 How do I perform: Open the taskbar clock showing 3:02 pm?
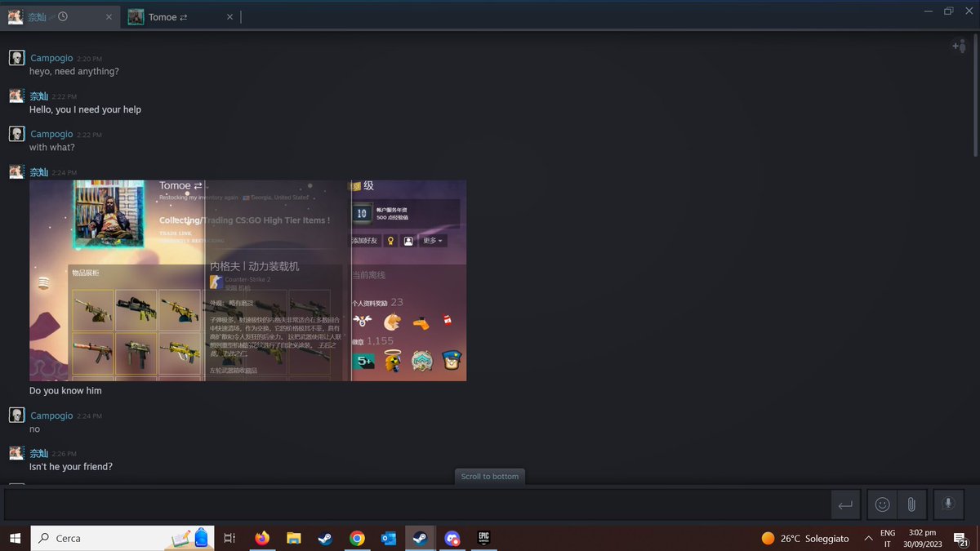[x=923, y=538]
